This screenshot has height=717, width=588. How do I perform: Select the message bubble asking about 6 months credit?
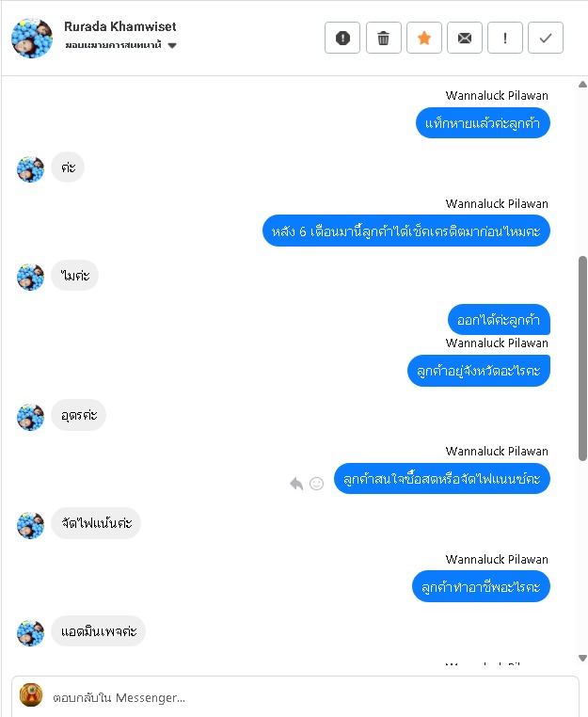click(x=406, y=231)
